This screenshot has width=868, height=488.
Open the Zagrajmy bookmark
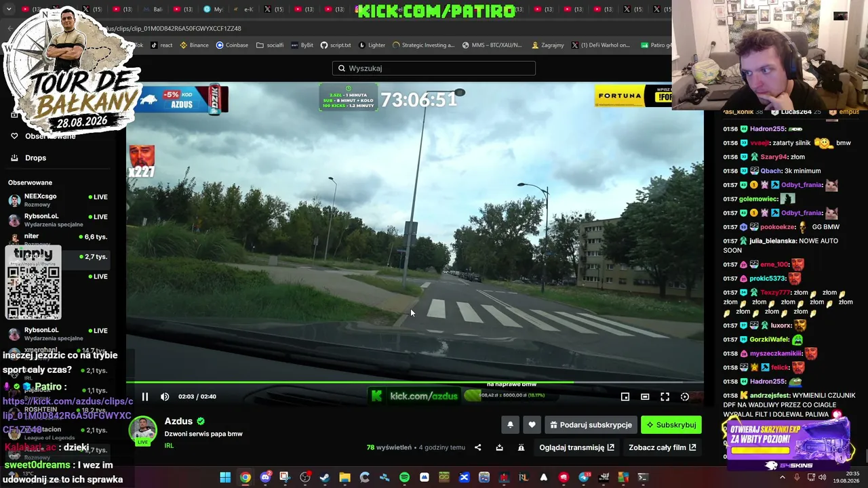point(548,45)
